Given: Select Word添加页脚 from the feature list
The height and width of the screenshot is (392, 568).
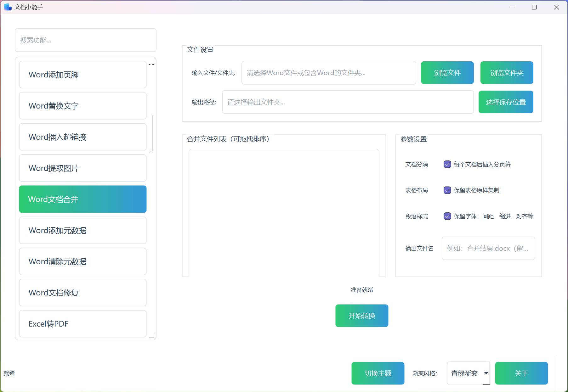Looking at the screenshot, I should 82,75.
